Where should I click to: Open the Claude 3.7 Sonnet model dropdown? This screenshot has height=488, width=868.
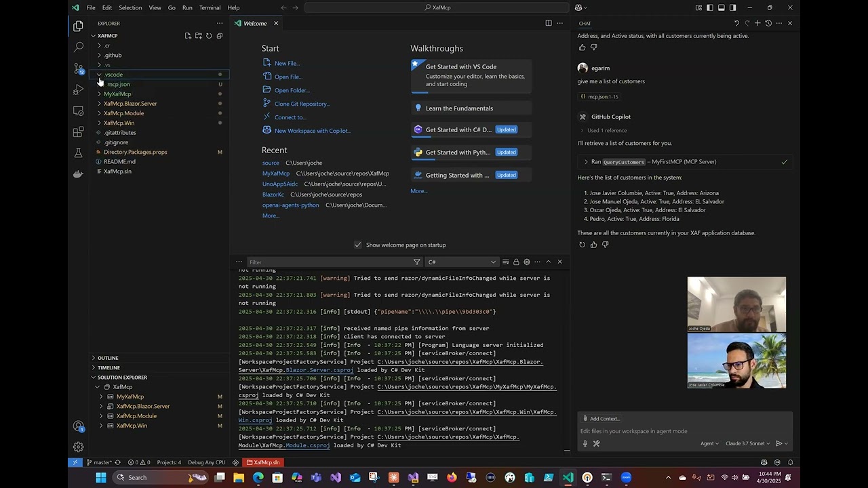click(747, 443)
